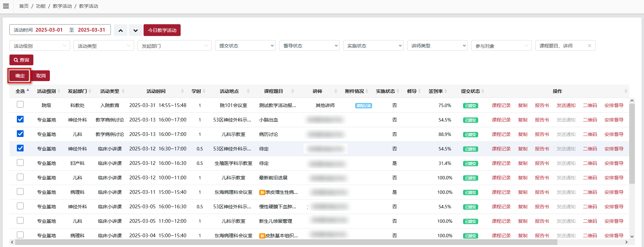Open the 活动级别 dropdown
644x247 pixels.
point(40,46)
